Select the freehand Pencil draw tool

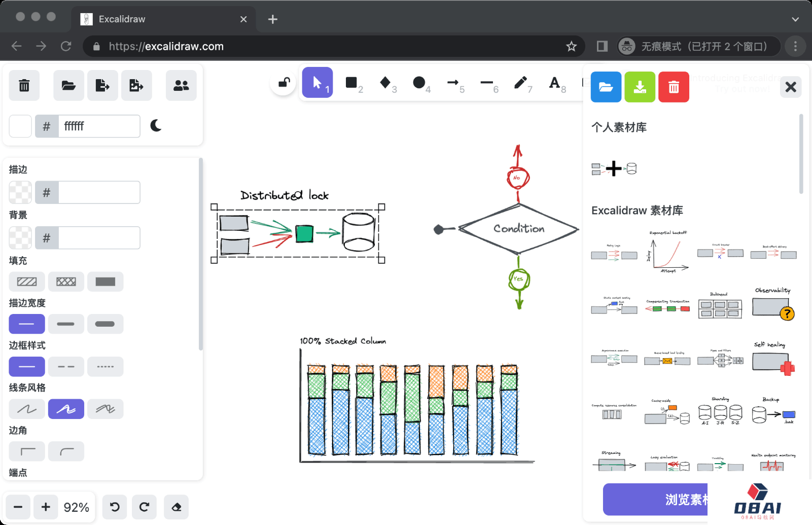click(x=520, y=83)
